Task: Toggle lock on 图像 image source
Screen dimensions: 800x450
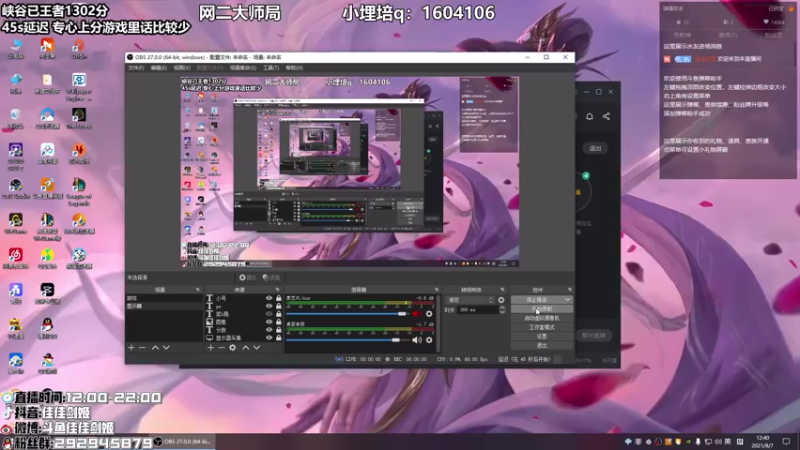Action: [x=279, y=322]
